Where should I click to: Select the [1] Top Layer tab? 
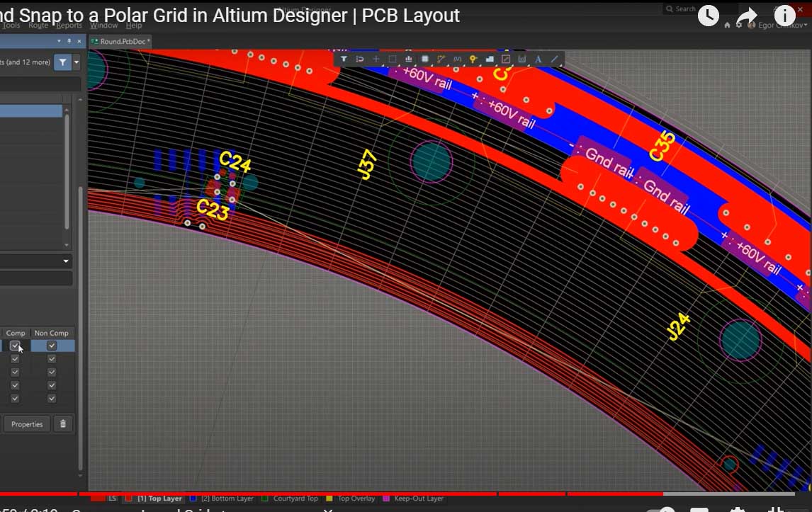[x=159, y=499]
